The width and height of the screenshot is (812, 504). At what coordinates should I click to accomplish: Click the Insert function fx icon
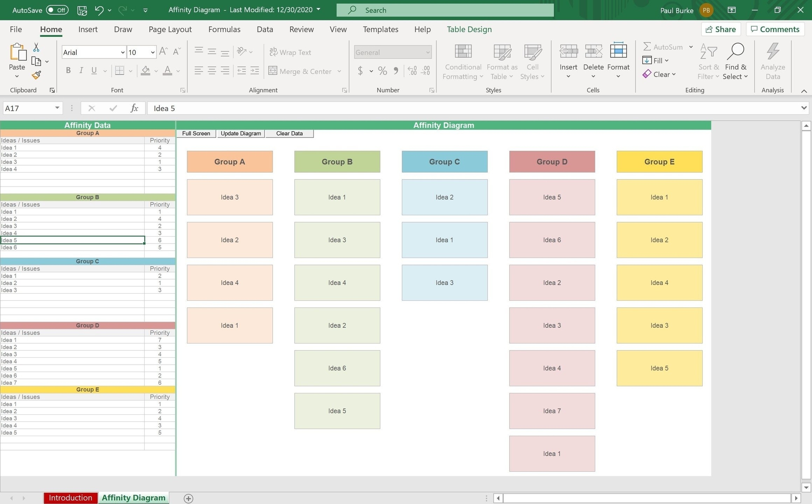tap(134, 108)
